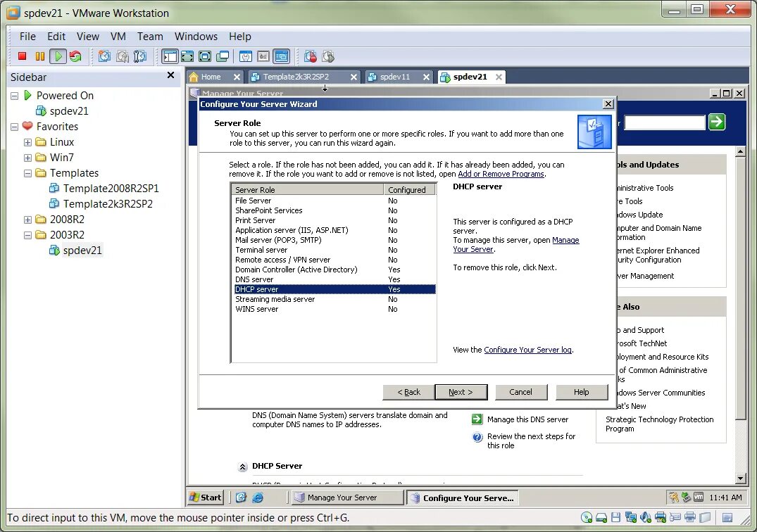Open the Snapshot Manager toolbar icon

[x=140, y=56]
